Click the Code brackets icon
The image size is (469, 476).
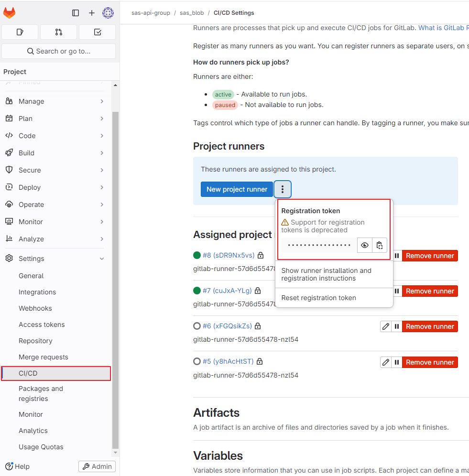[x=9, y=135]
